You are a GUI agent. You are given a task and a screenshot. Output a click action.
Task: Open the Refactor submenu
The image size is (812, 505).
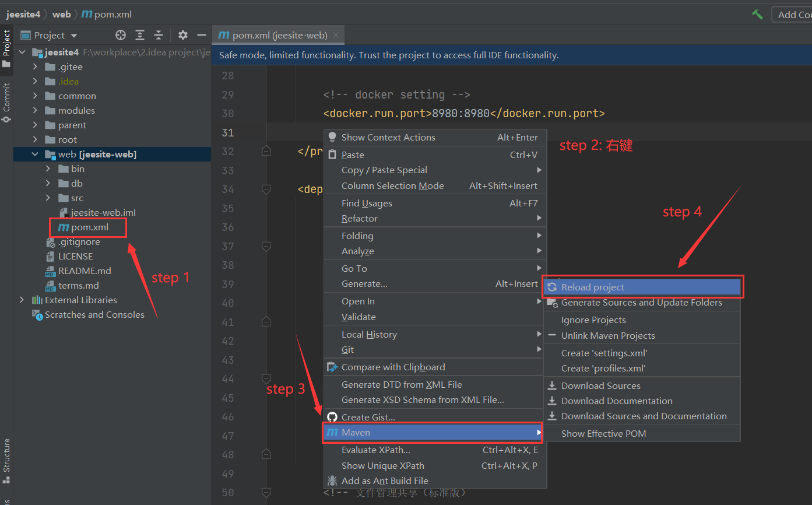[435, 218]
